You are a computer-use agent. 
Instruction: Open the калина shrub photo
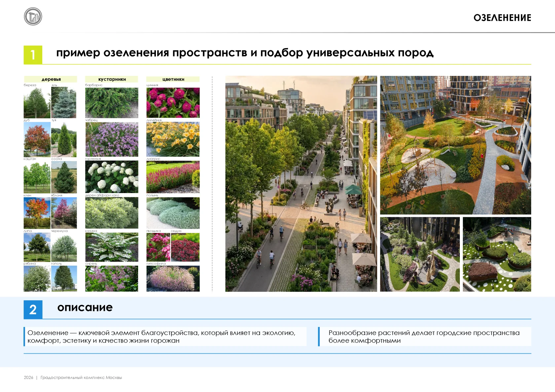[112, 247]
